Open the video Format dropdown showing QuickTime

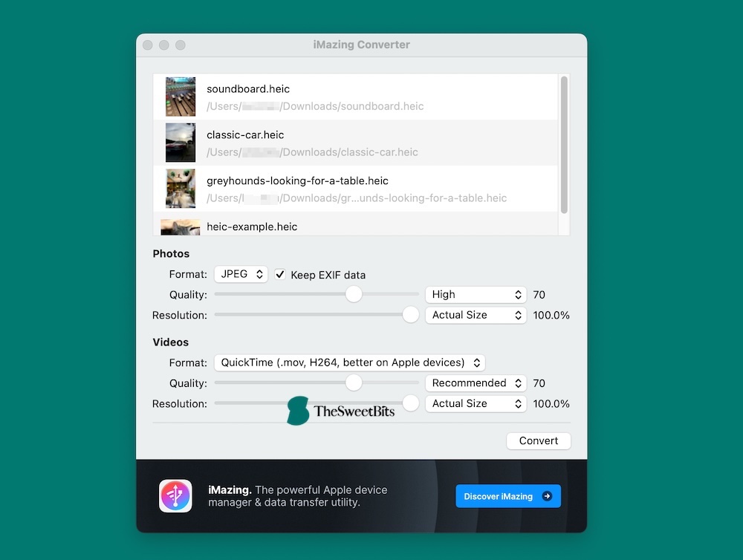[349, 362]
